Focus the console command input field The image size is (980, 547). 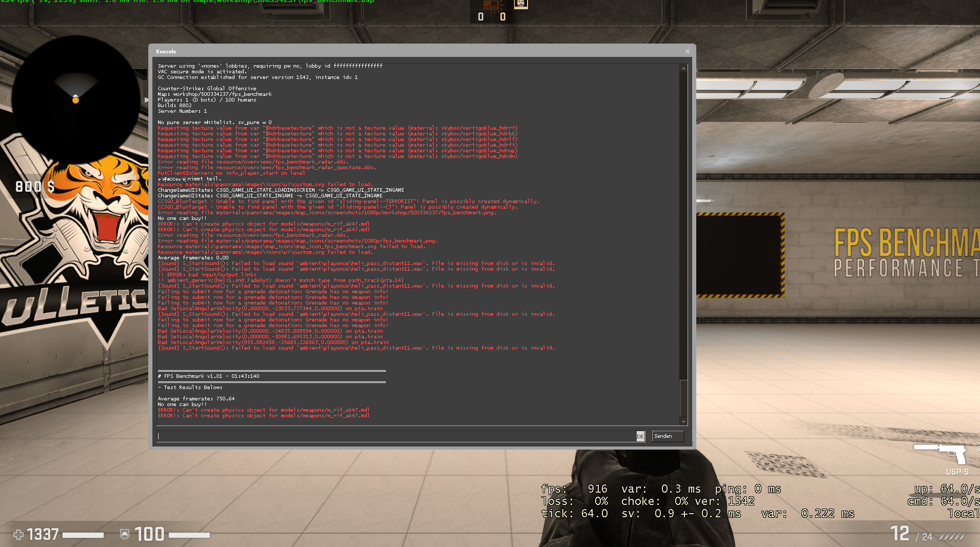tap(396, 436)
